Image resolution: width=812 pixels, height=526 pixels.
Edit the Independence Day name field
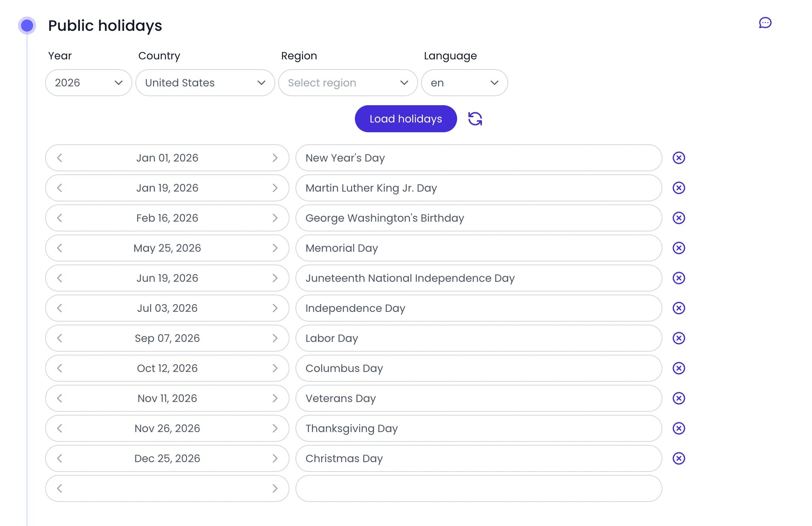(x=479, y=308)
